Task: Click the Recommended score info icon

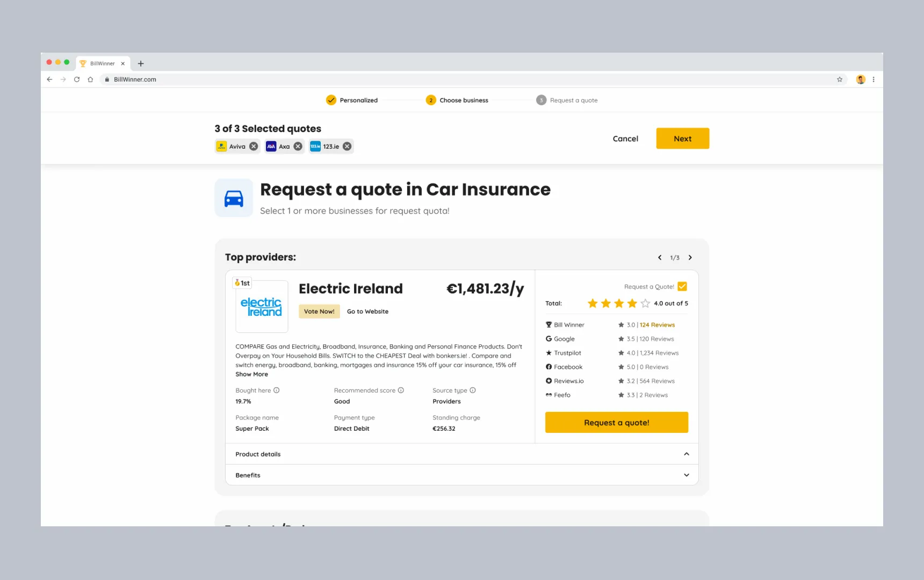Action: (x=401, y=390)
